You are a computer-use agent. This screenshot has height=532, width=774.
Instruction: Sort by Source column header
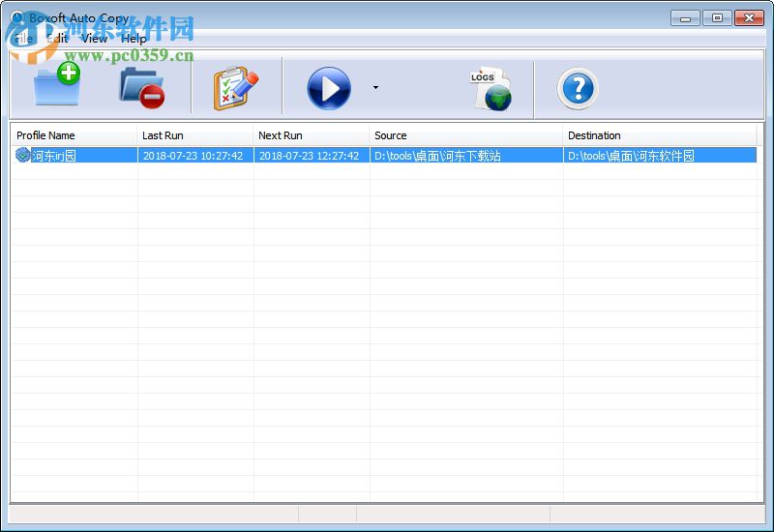tap(466, 135)
